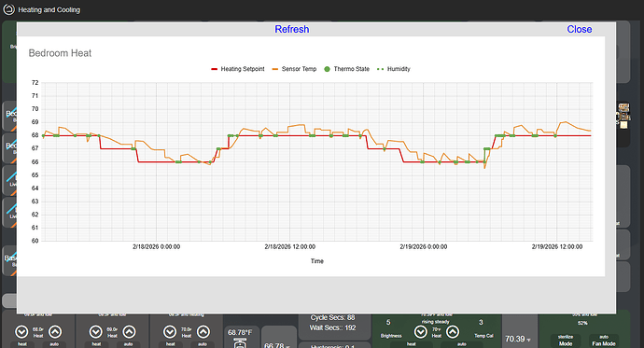Raise the 69.0 Heat setpoint with up arrow
The image size is (644, 348).
click(129, 331)
